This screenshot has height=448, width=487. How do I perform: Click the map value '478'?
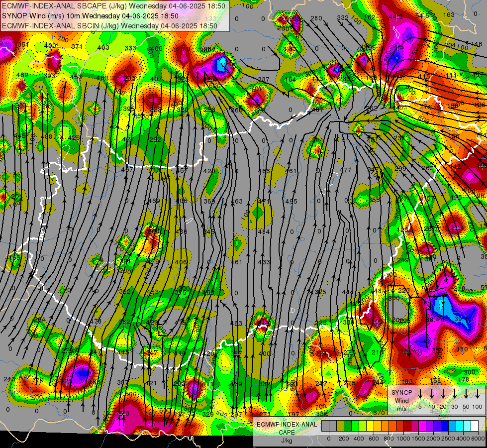96,321
